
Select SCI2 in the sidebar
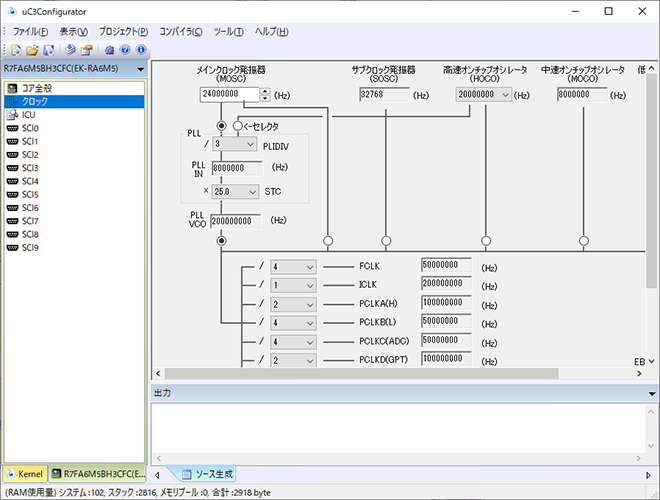click(75, 154)
